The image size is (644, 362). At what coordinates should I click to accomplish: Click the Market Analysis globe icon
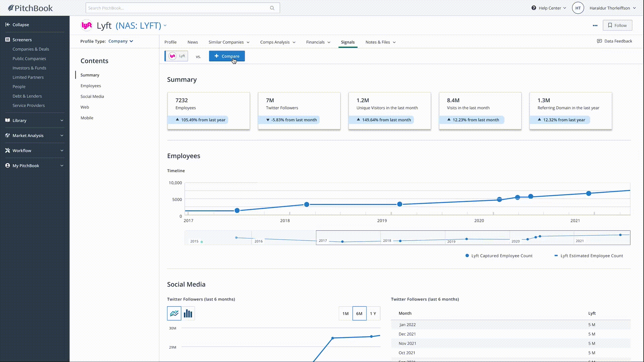7,135
